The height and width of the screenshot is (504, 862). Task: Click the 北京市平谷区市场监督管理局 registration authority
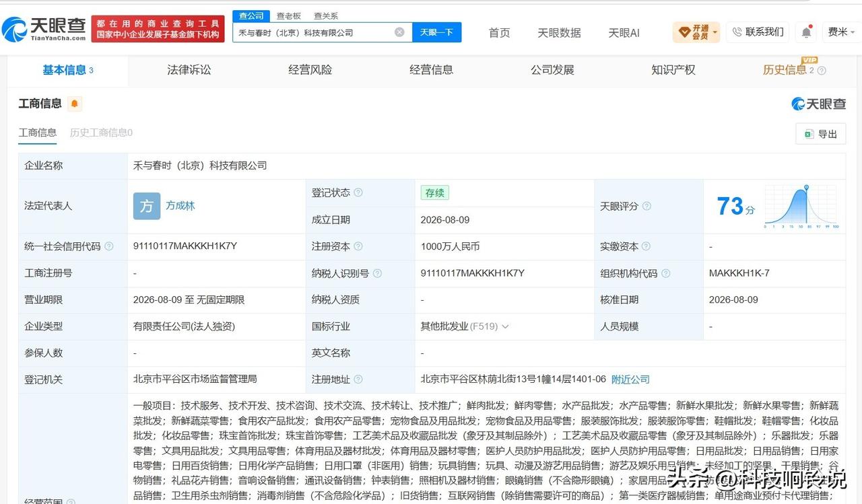195,380
